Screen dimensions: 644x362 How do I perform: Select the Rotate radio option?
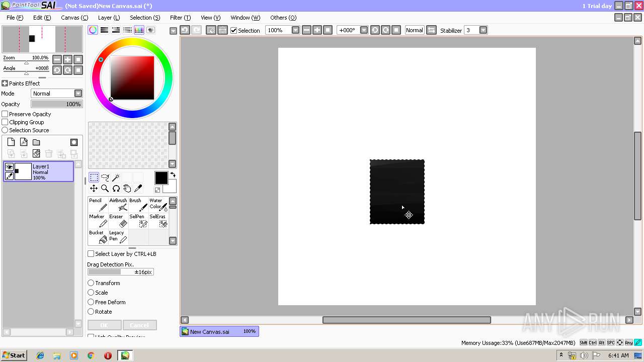tap(91, 312)
